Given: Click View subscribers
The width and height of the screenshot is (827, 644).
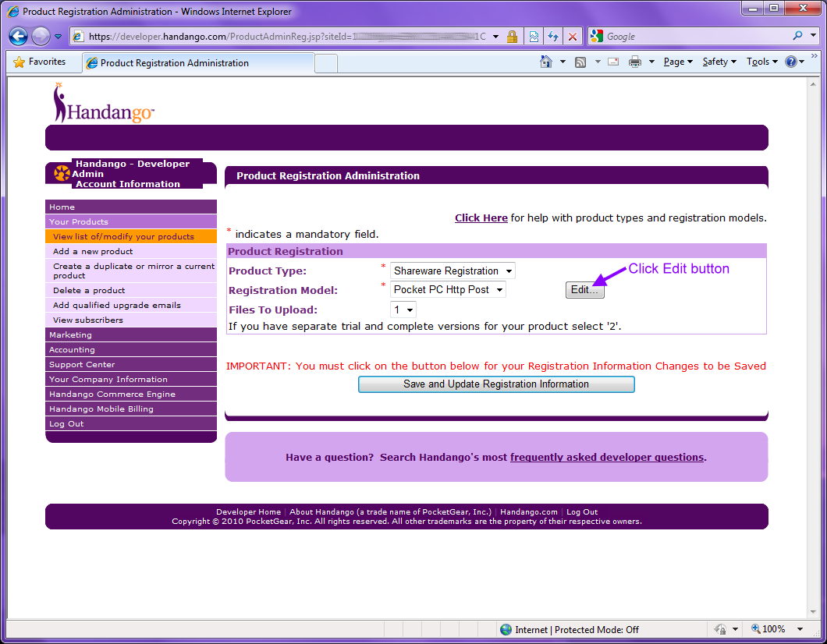Looking at the screenshot, I should pyautogui.click(x=131, y=320).
